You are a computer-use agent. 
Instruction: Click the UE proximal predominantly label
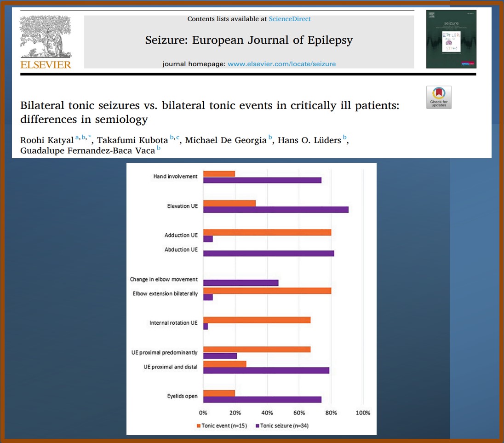pyautogui.click(x=164, y=353)
